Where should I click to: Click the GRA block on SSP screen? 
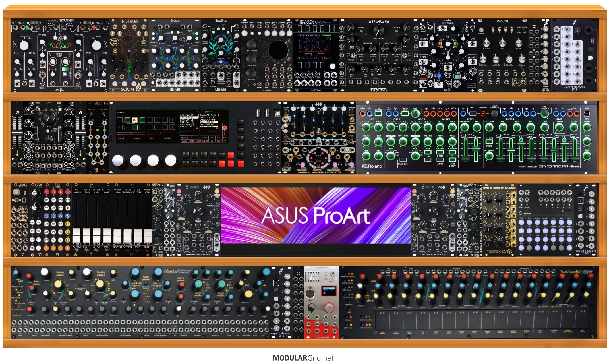135,120
